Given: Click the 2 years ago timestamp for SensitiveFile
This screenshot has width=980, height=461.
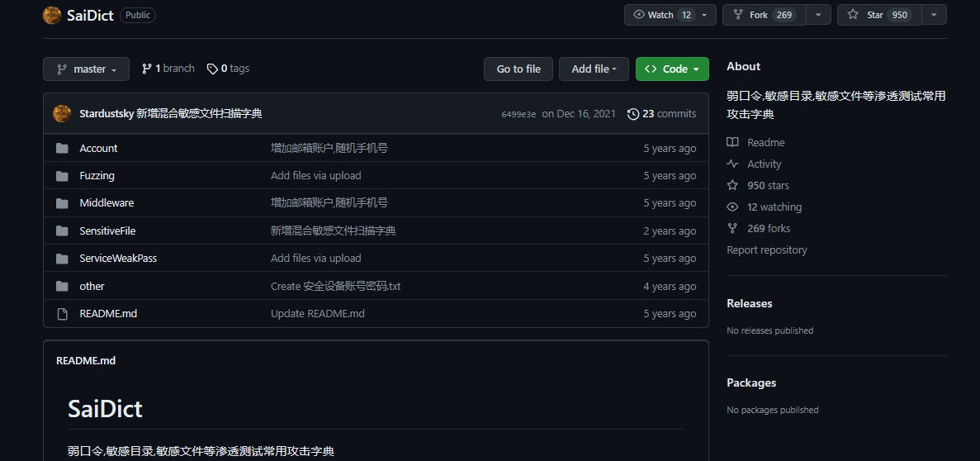Looking at the screenshot, I should pyautogui.click(x=670, y=230).
